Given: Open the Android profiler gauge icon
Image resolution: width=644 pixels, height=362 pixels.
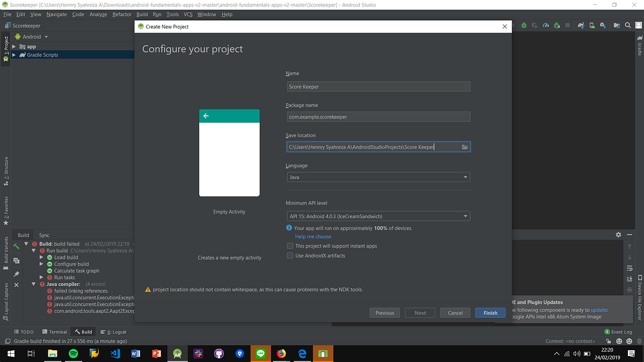Looking at the screenshot, I should [546, 25].
